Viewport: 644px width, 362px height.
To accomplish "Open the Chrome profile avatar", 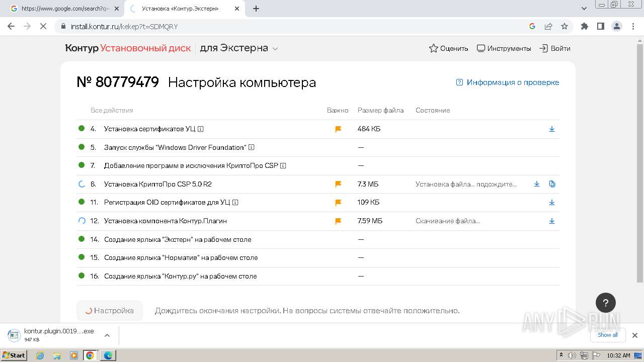I will coord(616,26).
